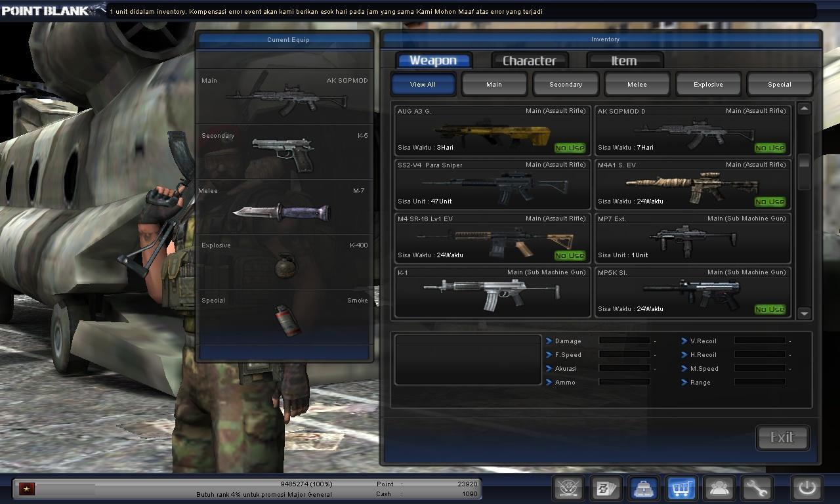Filter weapons by Melee
The image size is (840, 504).
(637, 84)
